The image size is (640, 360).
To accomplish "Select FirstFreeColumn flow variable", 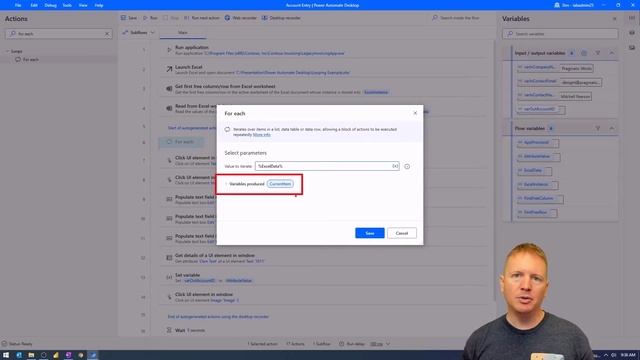I will coord(540,199).
